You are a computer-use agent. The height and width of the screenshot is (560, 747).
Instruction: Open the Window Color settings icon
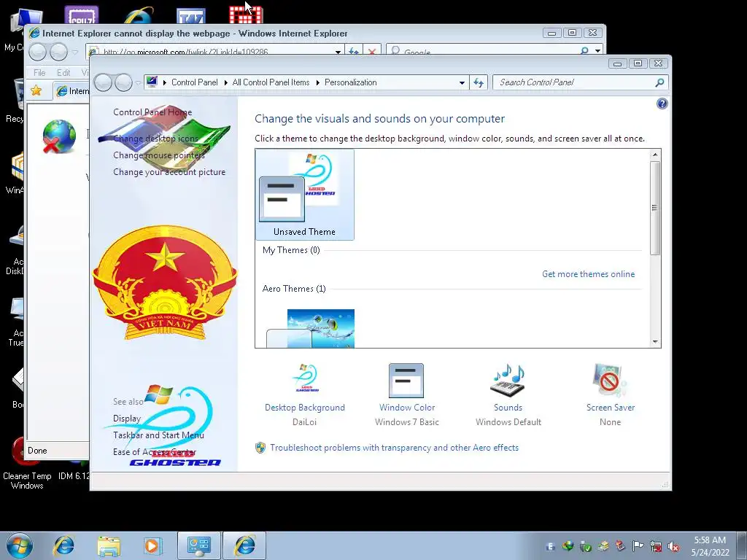(406, 380)
